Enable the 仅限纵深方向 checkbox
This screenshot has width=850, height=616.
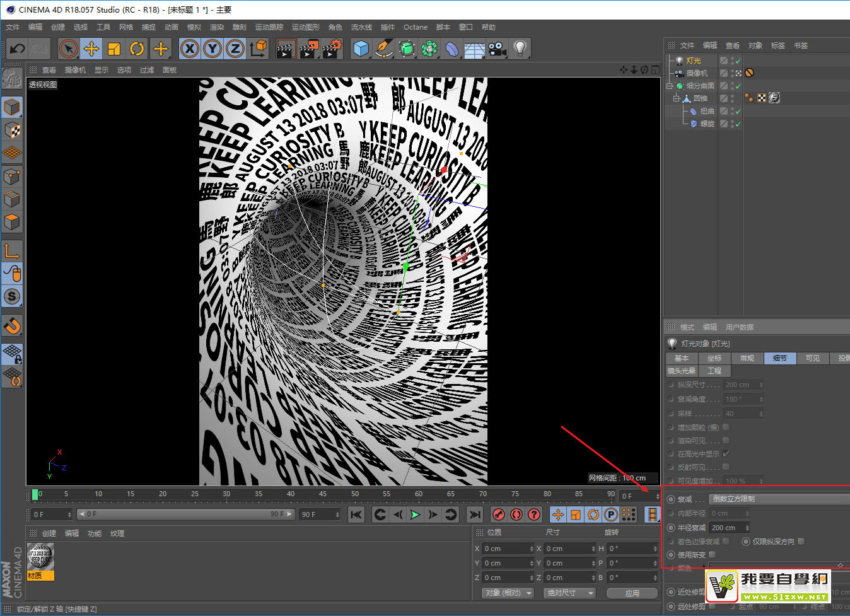(801, 541)
